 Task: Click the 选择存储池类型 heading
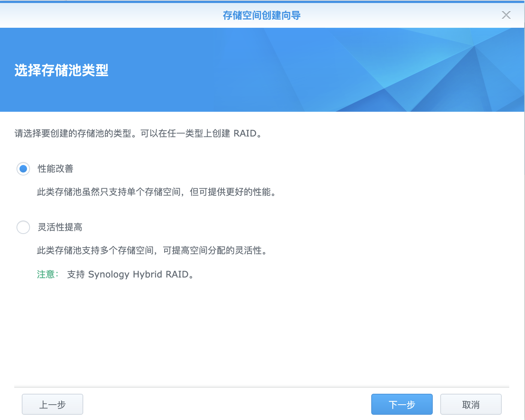pos(61,70)
